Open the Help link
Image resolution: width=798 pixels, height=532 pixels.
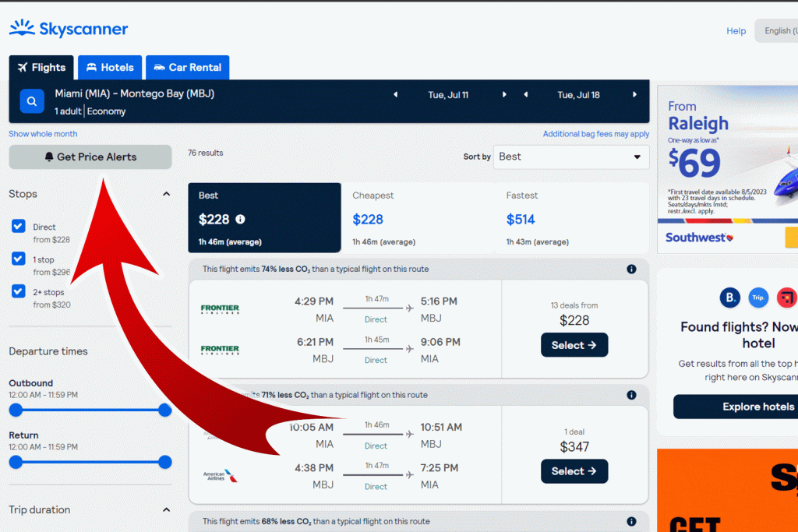click(736, 31)
